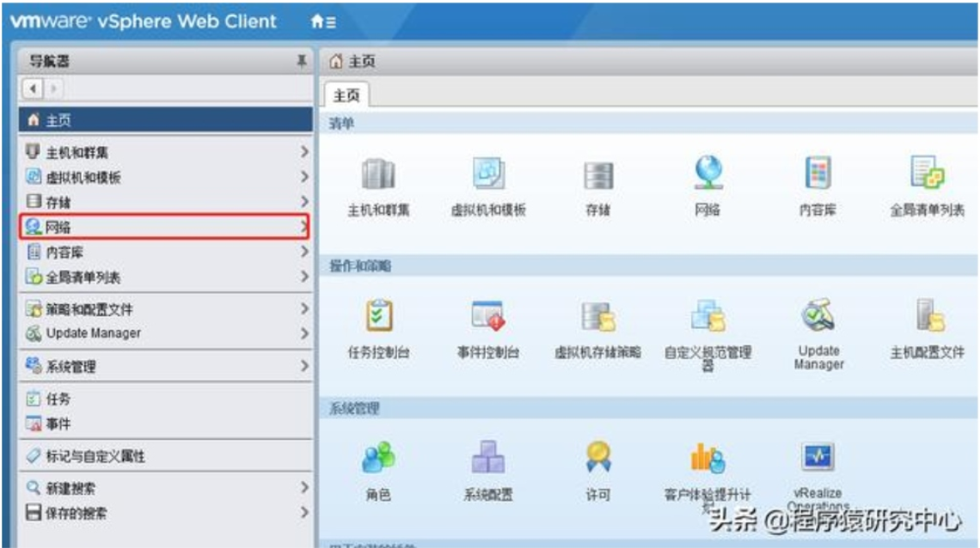
Task: Open the vRealize Operations icon
Action: click(818, 458)
